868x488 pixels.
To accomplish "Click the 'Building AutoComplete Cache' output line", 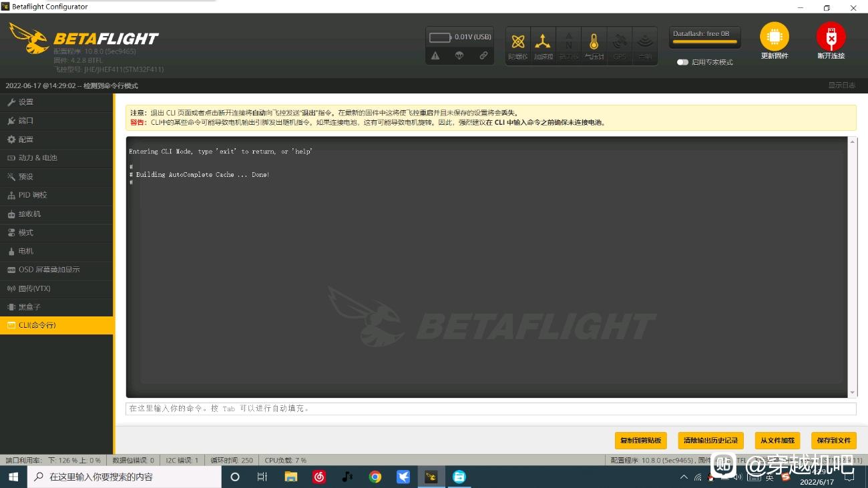I will pyautogui.click(x=199, y=175).
